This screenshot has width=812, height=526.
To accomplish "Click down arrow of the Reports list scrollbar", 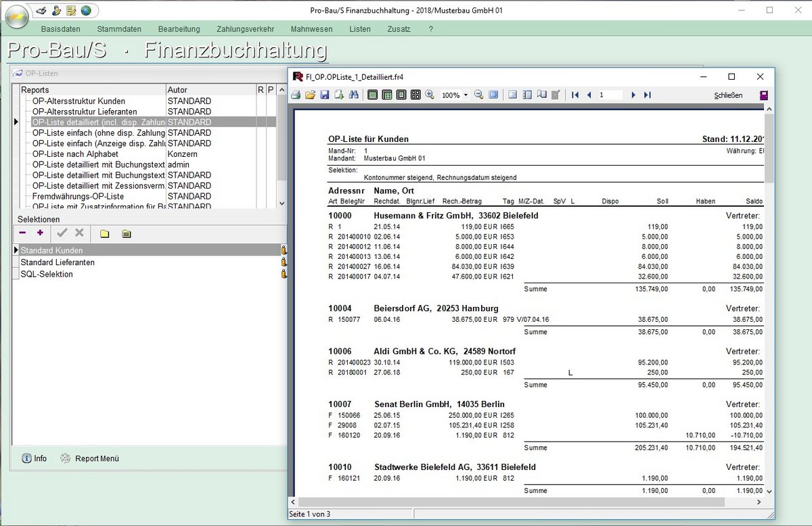I will (x=281, y=203).
